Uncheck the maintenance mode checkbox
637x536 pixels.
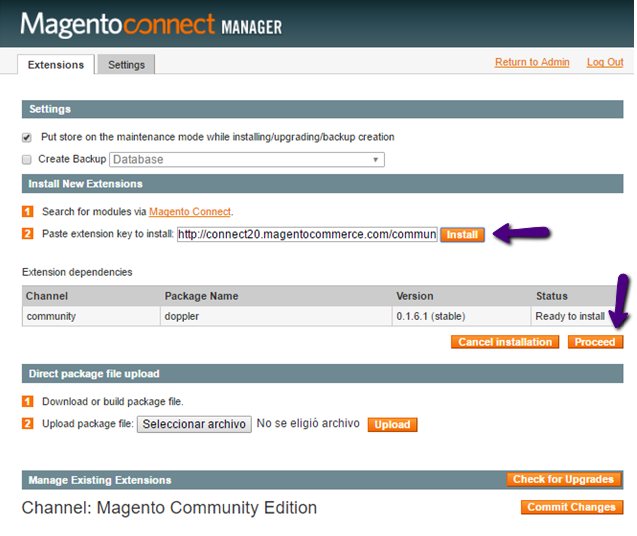coord(27,137)
